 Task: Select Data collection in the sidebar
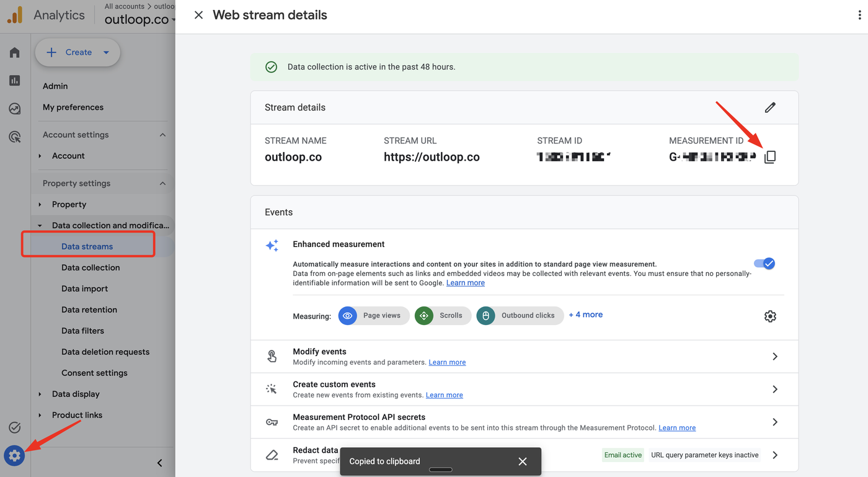[91, 267]
